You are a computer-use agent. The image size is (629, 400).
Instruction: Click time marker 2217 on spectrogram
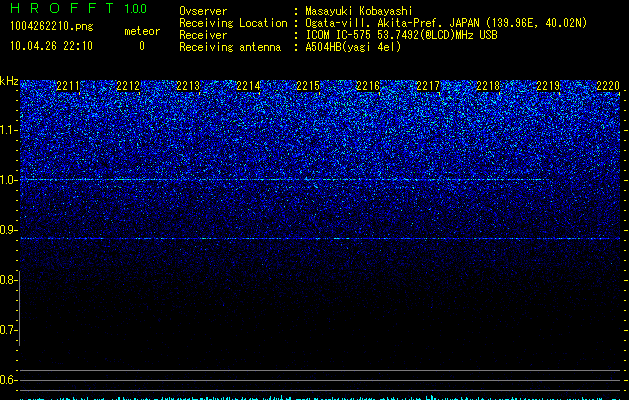coord(428,86)
